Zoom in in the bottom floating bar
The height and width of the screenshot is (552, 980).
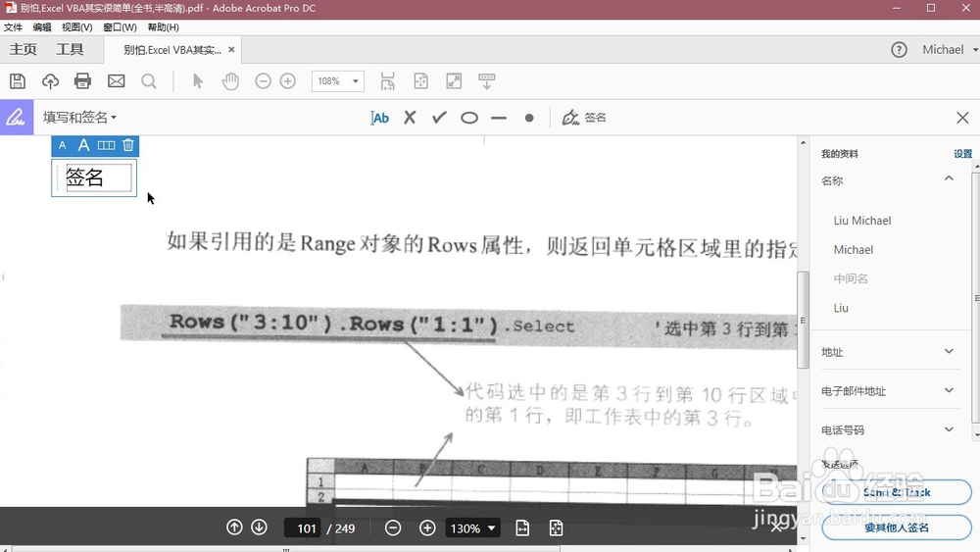point(427,528)
